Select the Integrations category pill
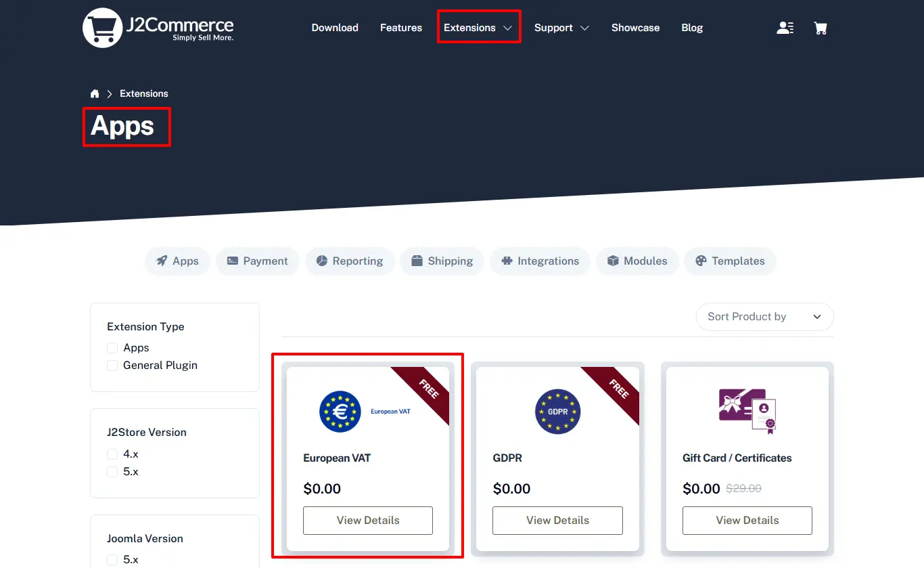The height and width of the screenshot is (568, 924). (x=540, y=261)
